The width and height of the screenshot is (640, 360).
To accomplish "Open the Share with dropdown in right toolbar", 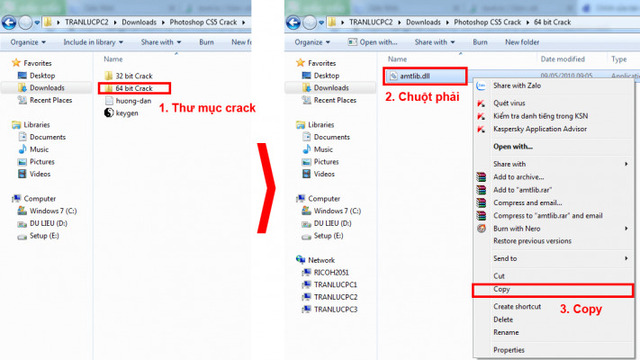I will (x=434, y=42).
